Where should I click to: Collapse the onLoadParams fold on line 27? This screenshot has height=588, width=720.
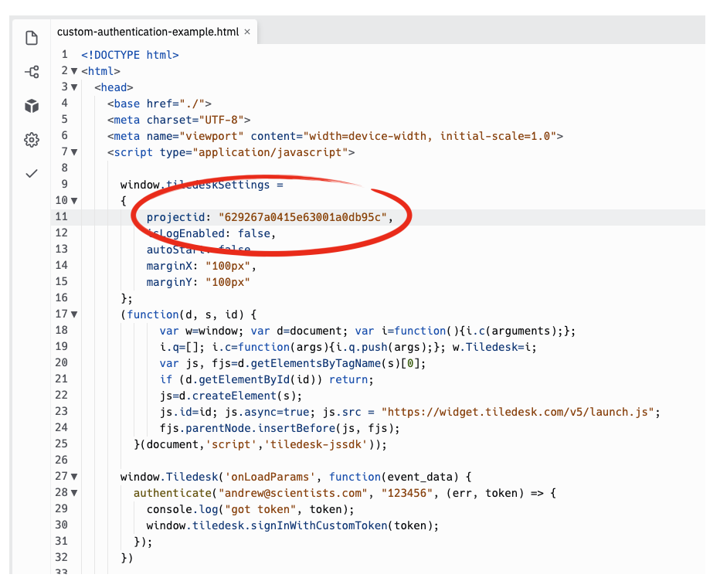(74, 477)
